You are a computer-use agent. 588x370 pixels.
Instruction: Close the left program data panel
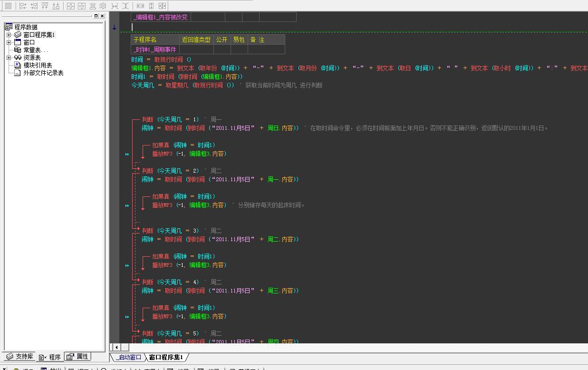102,16
